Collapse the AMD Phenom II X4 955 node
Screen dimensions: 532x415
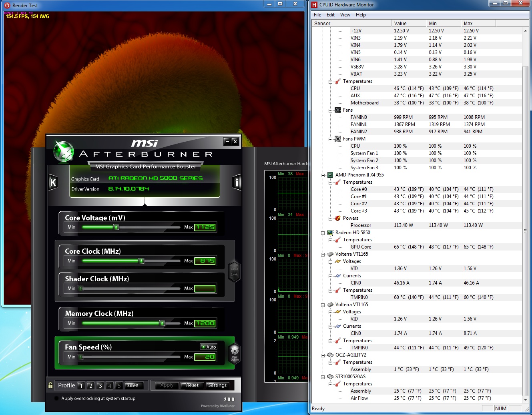click(x=323, y=175)
